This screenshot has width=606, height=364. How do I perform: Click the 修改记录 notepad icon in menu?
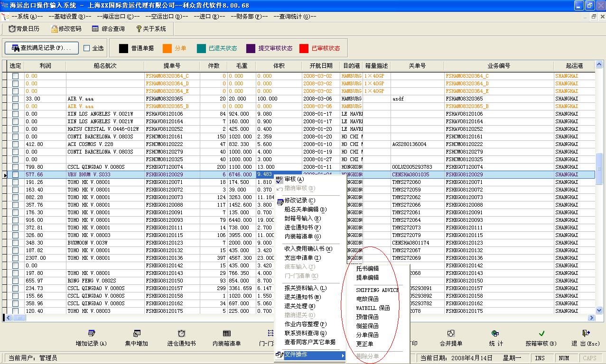pyautogui.click(x=280, y=201)
